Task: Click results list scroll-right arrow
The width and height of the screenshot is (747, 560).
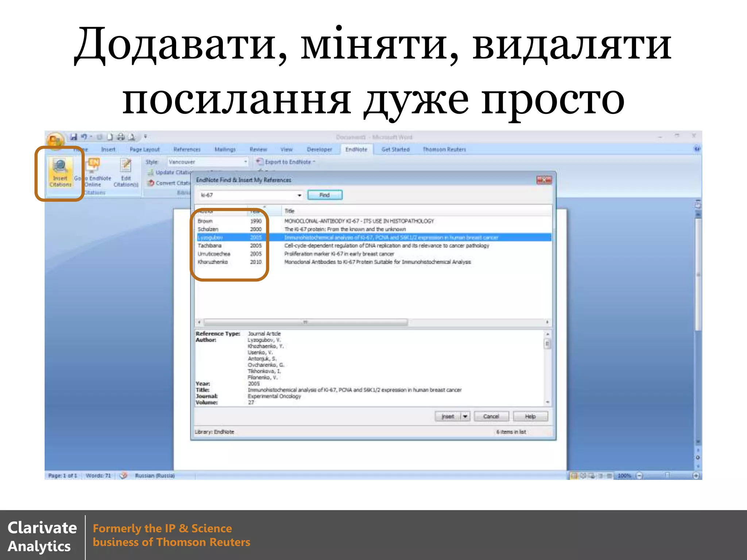Action: point(547,322)
